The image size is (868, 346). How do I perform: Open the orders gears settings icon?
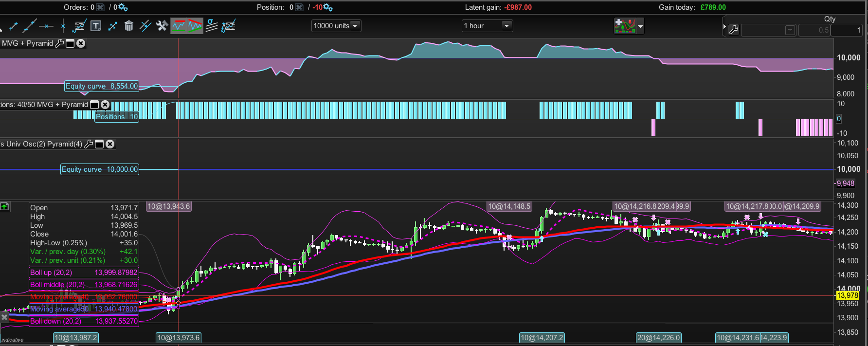[123, 7]
